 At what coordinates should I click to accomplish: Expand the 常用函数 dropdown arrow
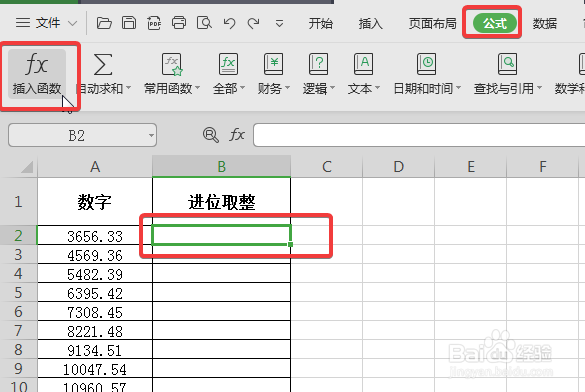point(197,88)
